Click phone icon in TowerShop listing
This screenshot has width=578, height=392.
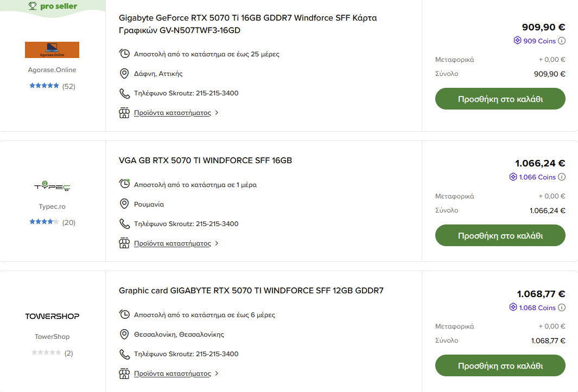pos(125,354)
